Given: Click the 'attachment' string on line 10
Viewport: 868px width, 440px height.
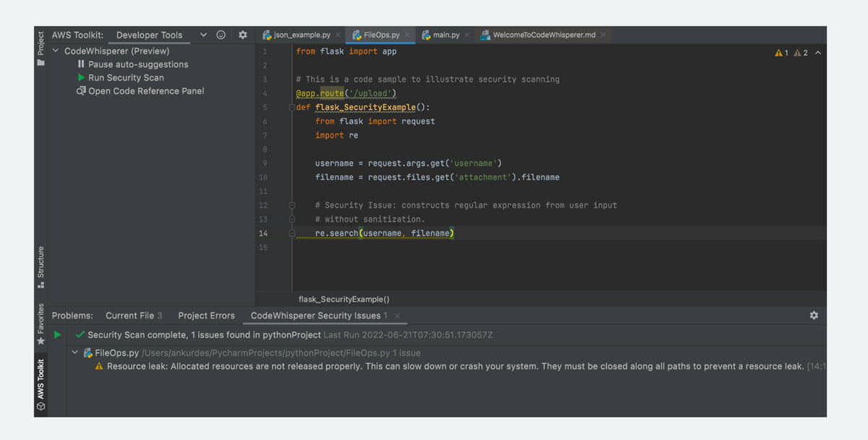Looking at the screenshot, I should click(x=482, y=177).
